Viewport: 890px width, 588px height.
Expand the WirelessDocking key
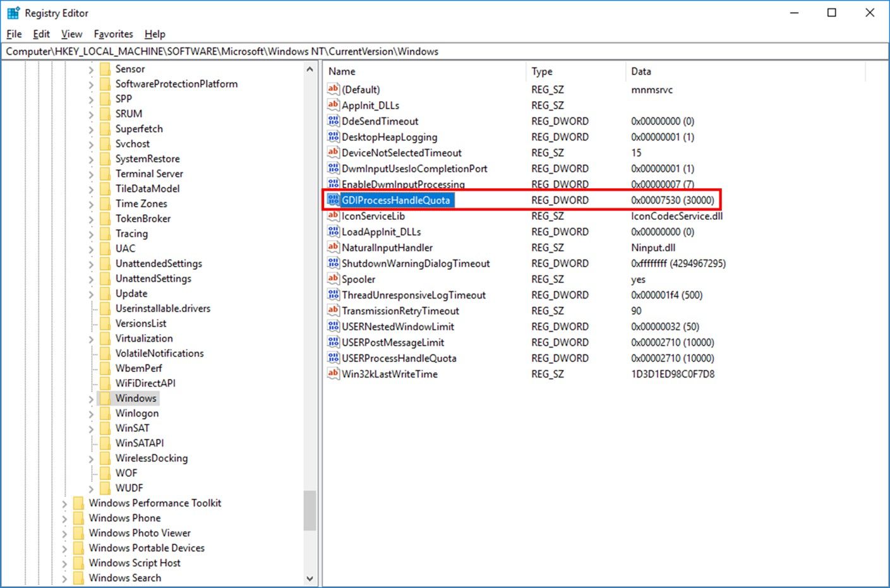click(x=91, y=459)
